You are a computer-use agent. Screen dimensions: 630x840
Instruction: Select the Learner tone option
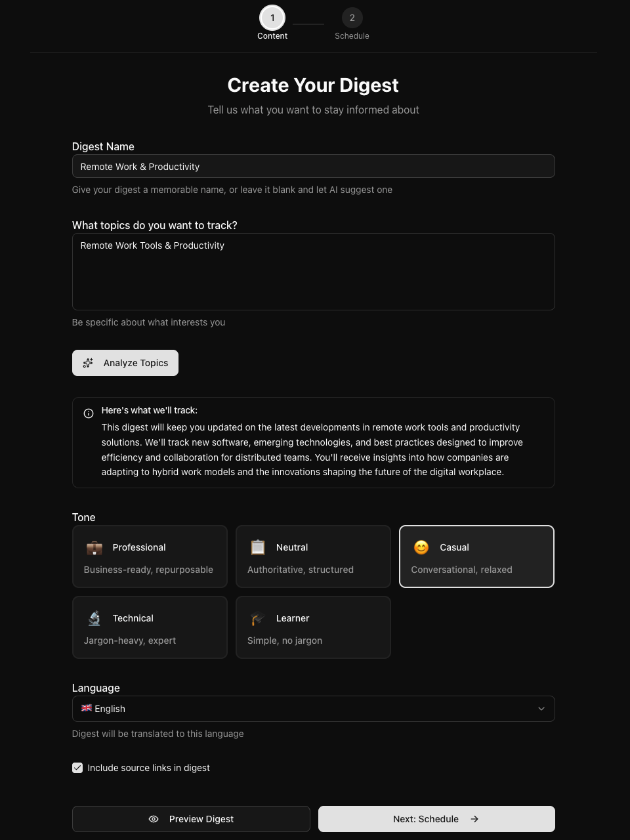(313, 627)
